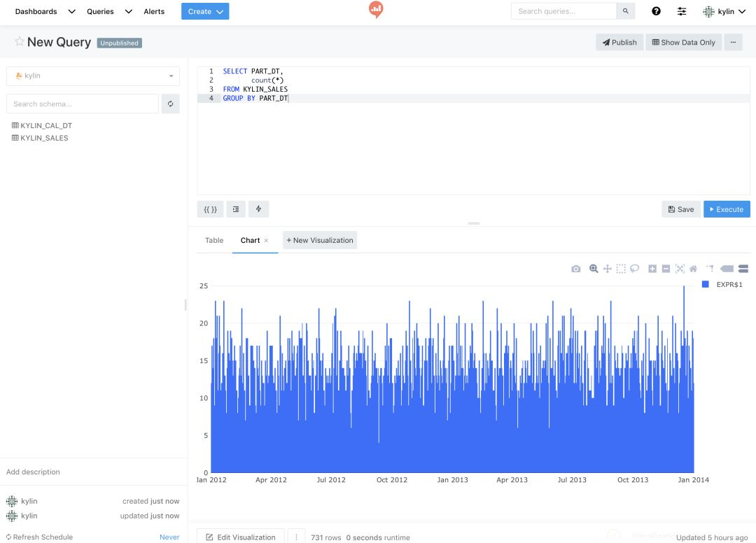Select the Plotly zoom tool on the chart

[x=594, y=269]
